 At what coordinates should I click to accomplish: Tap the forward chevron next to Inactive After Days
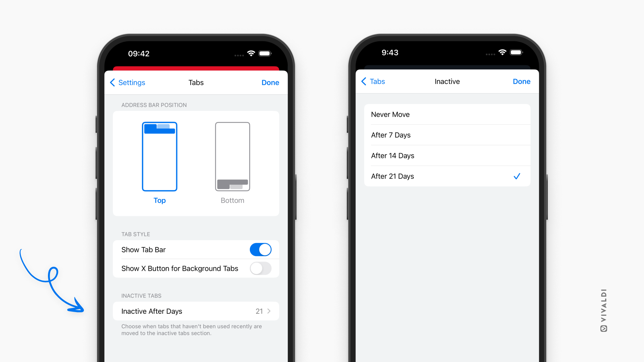[x=268, y=311]
